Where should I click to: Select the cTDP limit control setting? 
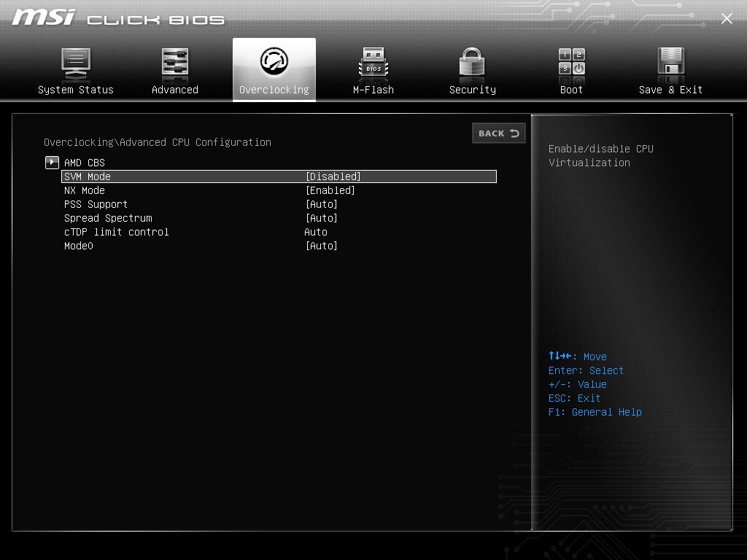coord(116,232)
